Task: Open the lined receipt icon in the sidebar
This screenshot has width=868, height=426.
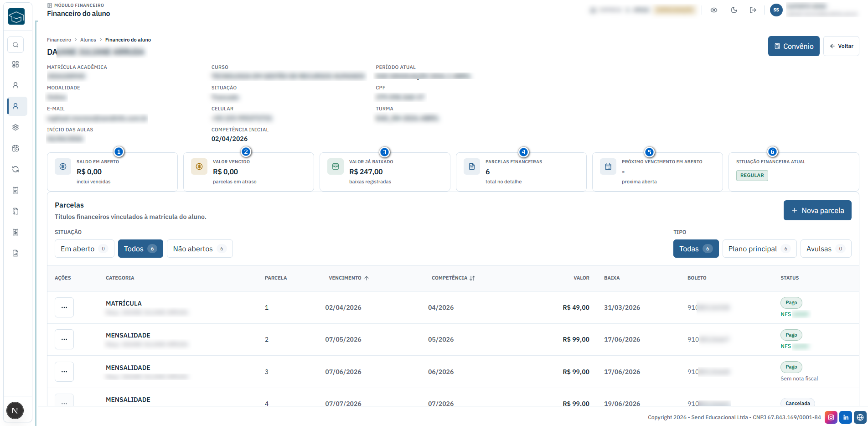Action: tap(15, 190)
